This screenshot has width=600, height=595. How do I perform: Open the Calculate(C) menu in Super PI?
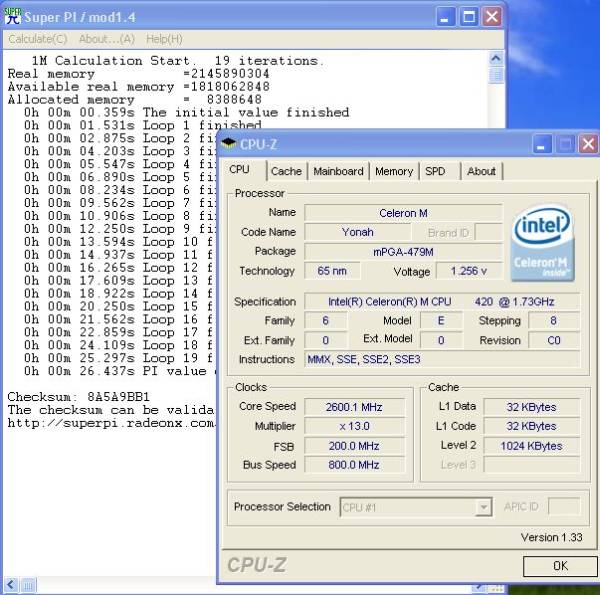tap(38, 39)
